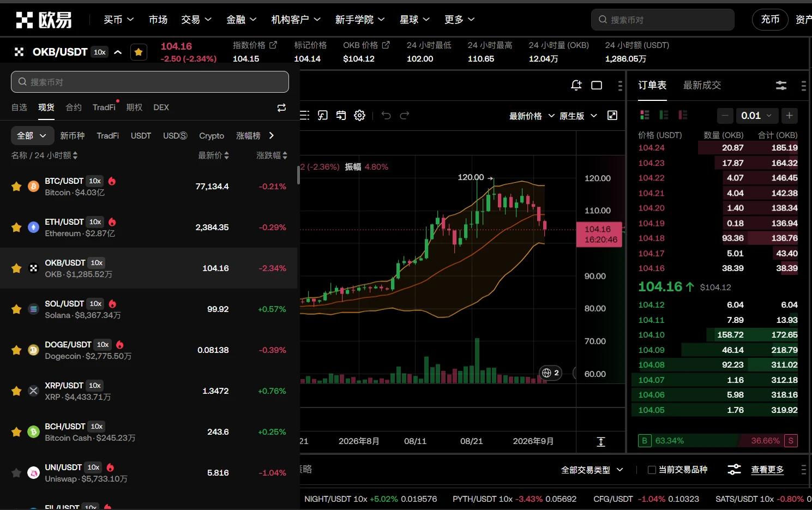Expand the 全部 filter dropdown
Image resolution: width=812 pixels, height=510 pixels.
coord(32,135)
